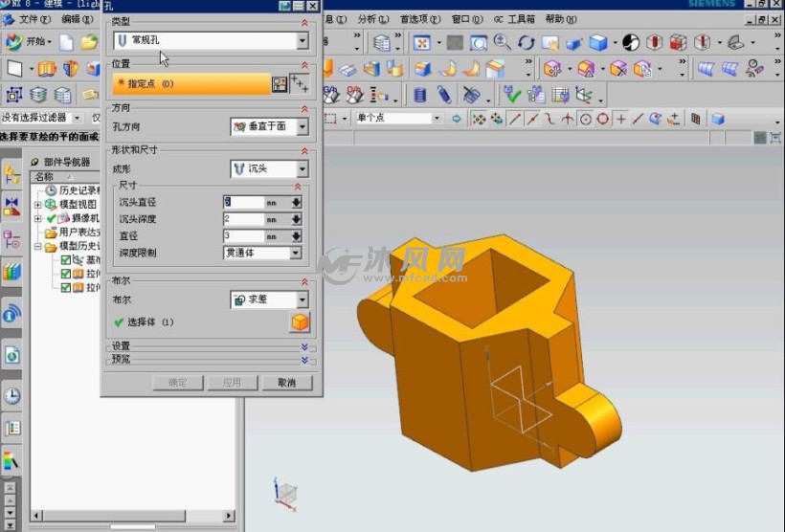Toggle the lower 拉伸 feature checkbox

[x=66, y=287]
